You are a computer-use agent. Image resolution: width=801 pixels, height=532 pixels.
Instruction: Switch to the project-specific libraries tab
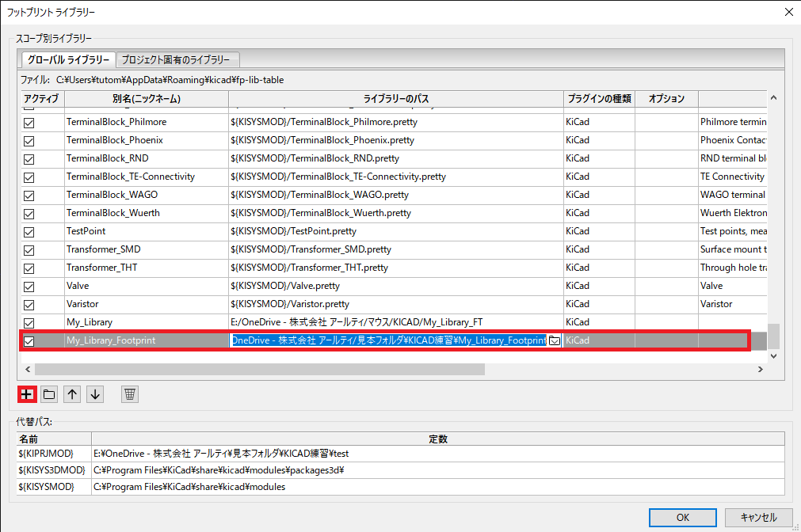pyautogui.click(x=177, y=60)
